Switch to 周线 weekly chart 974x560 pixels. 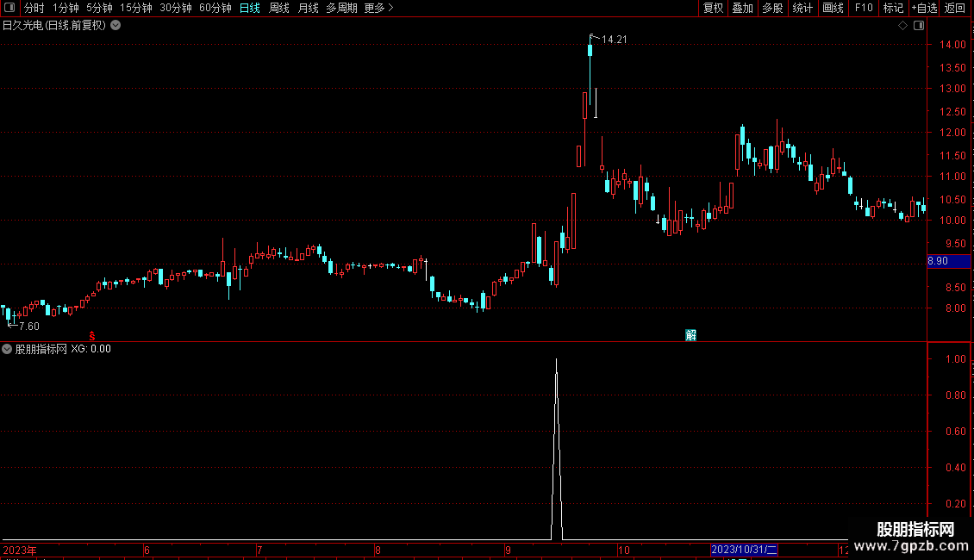coord(279,8)
